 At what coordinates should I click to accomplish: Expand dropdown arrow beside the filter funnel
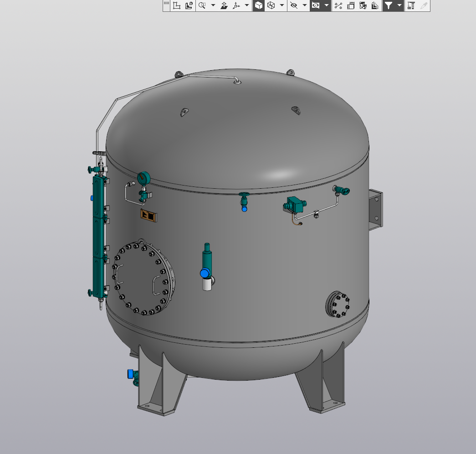[399, 5]
